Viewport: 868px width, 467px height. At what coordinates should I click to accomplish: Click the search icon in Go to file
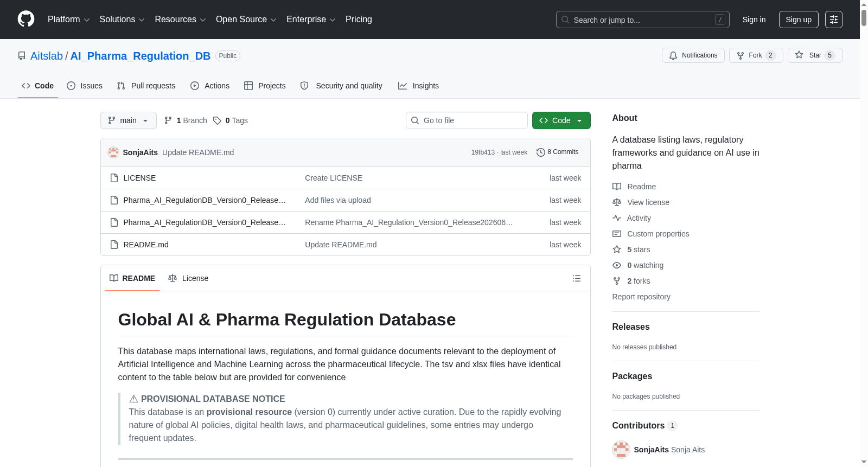tap(415, 120)
